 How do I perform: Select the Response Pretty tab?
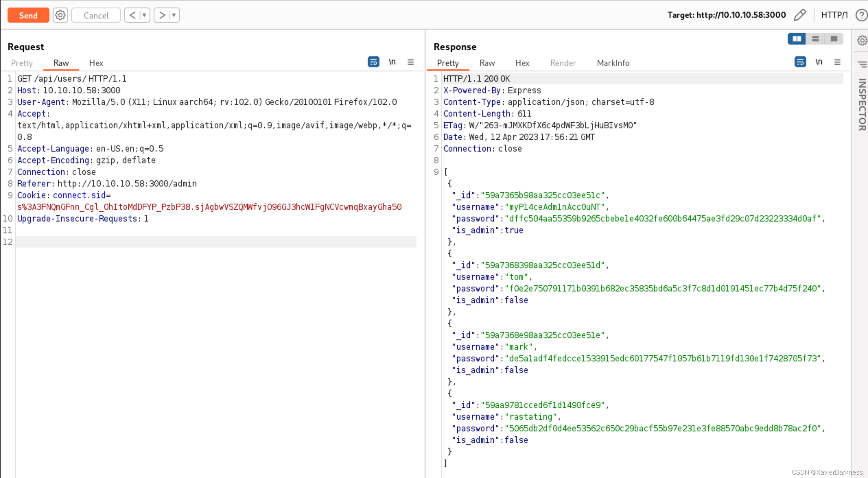click(448, 63)
